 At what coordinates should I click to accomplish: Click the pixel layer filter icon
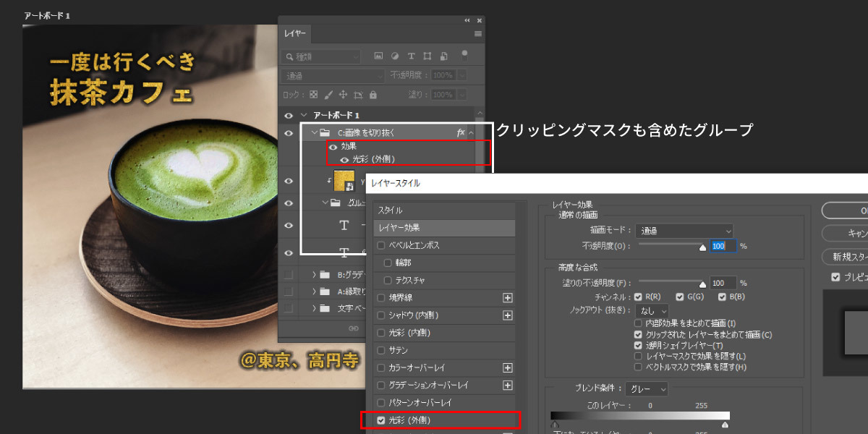(x=378, y=56)
